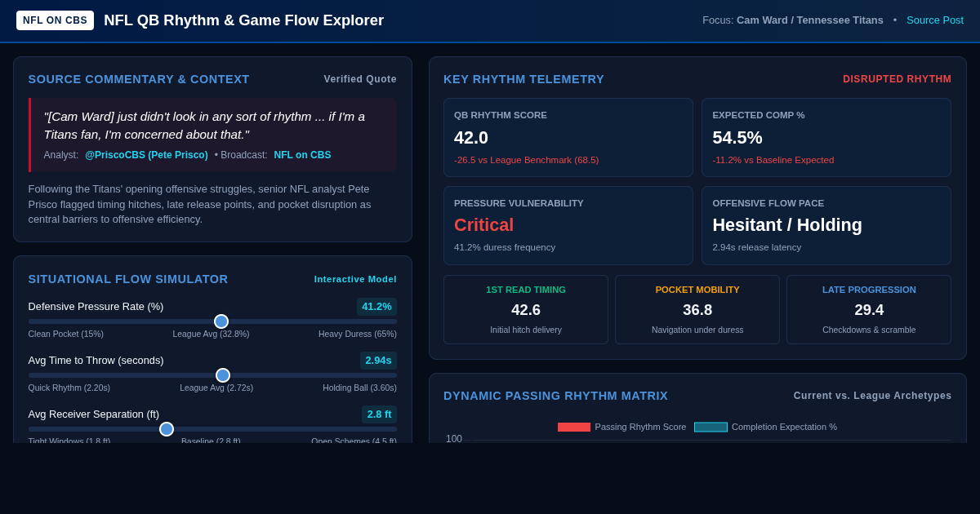Click the Holding Ball (3.60s) marker label
This screenshot has height=514, width=980.
point(359,388)
